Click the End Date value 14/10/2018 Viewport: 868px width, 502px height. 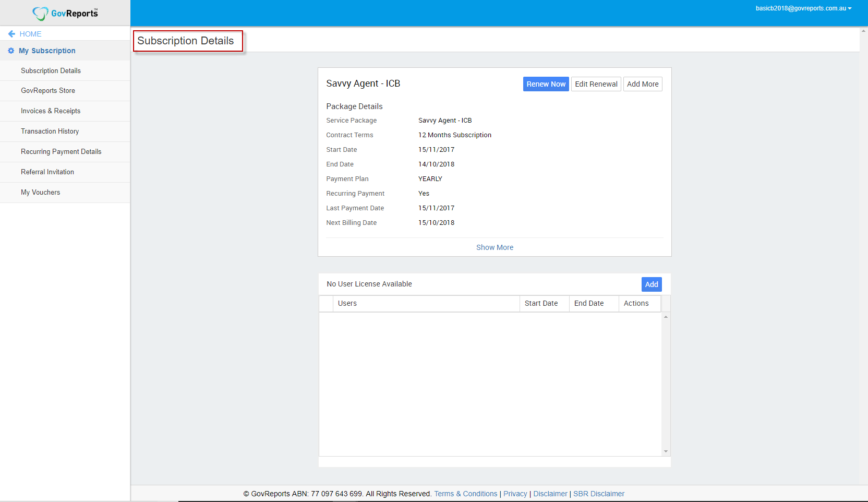437,164
